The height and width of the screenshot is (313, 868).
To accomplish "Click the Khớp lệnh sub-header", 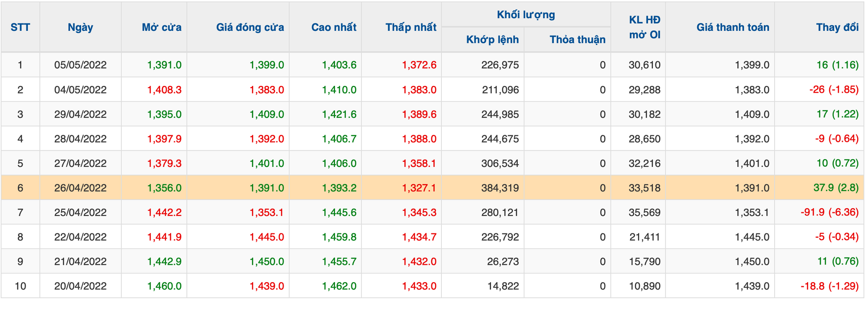I will coord(493,39).
